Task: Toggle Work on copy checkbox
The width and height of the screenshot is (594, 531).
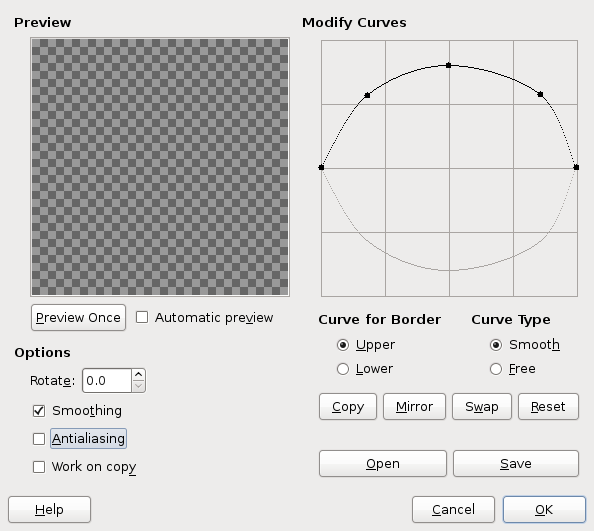Action: click(x=39, y=467)
